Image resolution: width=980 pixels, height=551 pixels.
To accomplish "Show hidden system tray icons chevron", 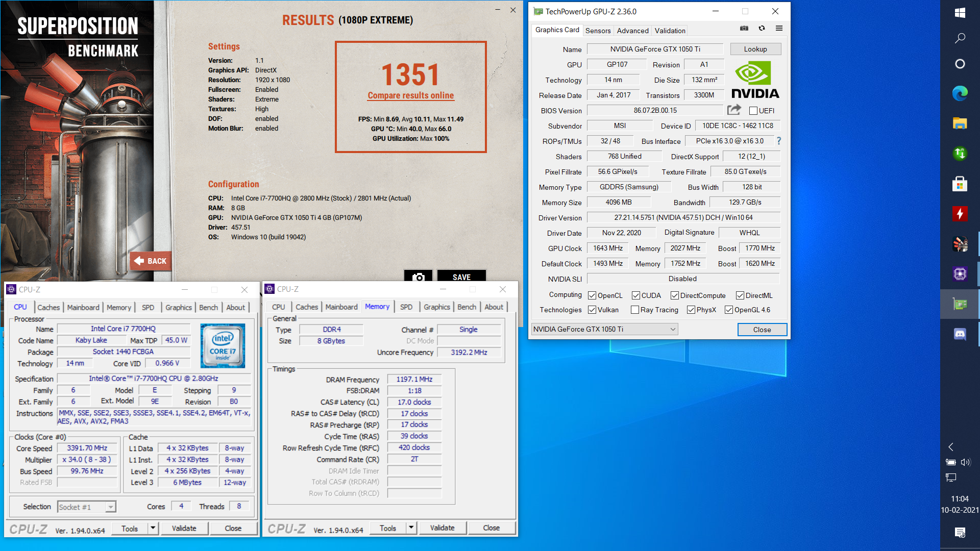I will [x=950, y=447].
